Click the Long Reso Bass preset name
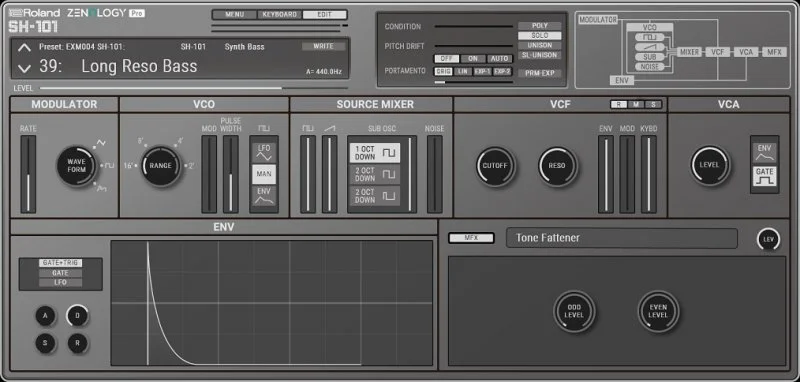The width and height of the screenshot is (800, 382). pyautogui.click(x=139, y=67)
